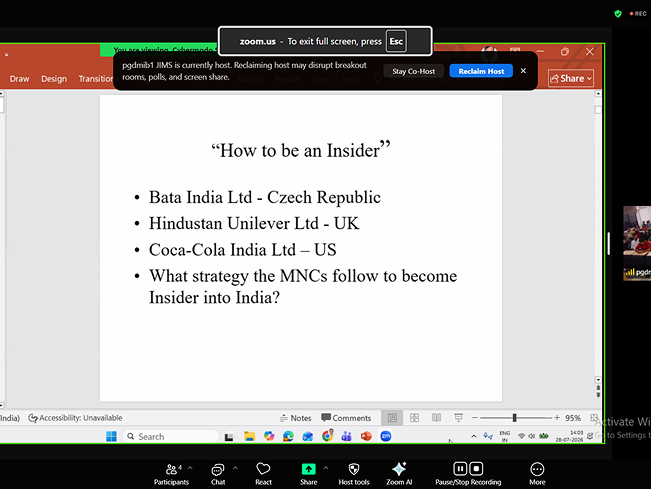The image size is (651, 489).
Task: Open the 95% zoom level dialog
Action: [573, 418]
